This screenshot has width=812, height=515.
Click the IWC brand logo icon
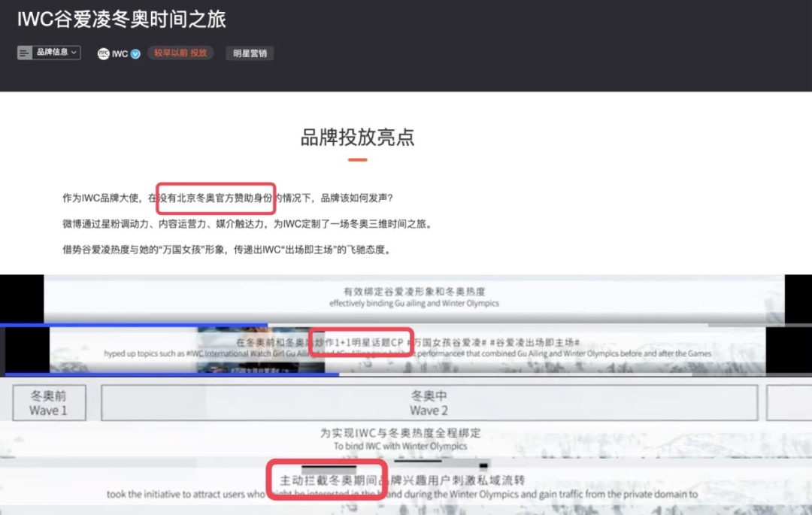[104, 53]
